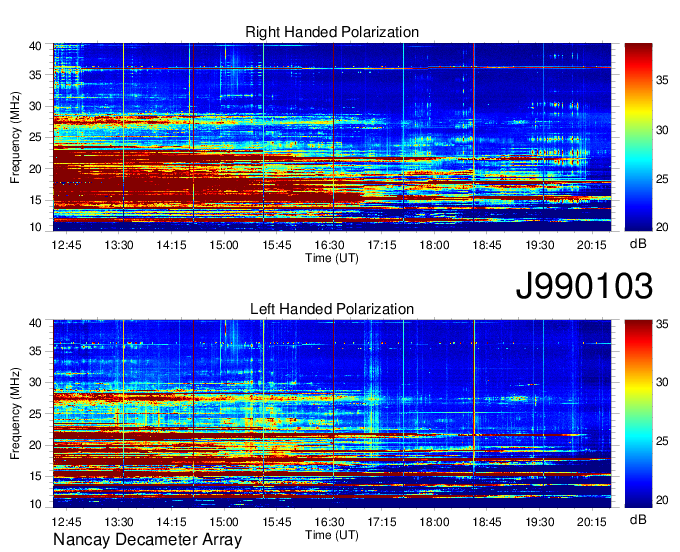Click 30 MHz tick on Right Handed frequency axis
Image resolution: width=680 pixels, height=552 pixels.
[x=36, y=106]
